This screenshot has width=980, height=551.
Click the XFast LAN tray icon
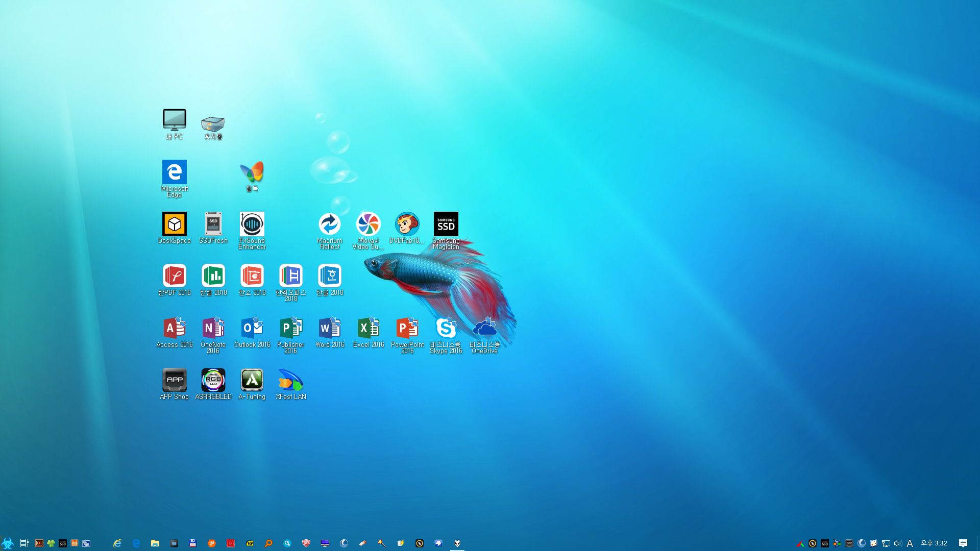(x=837, y=543)
